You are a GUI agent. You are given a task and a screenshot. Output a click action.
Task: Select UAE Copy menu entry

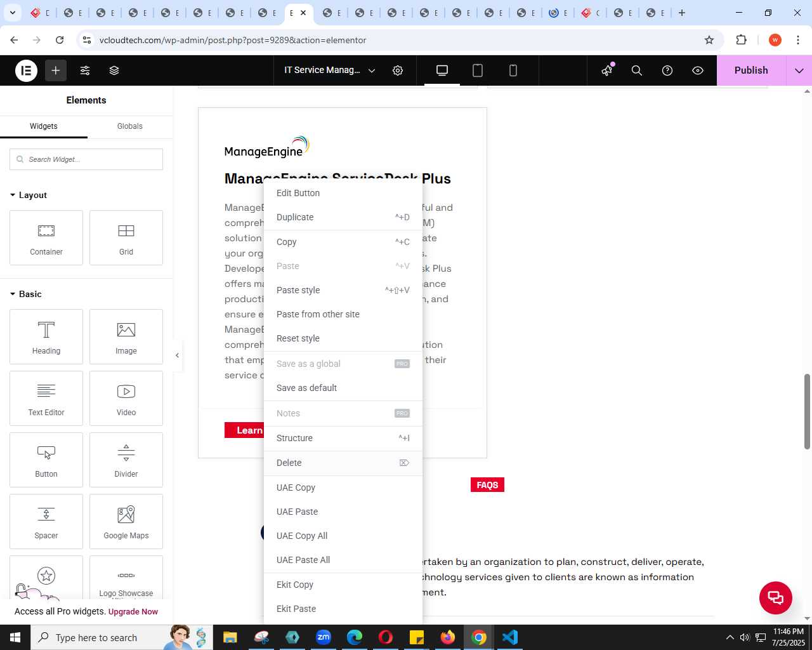pyautogui.click(x=343, y=487)
